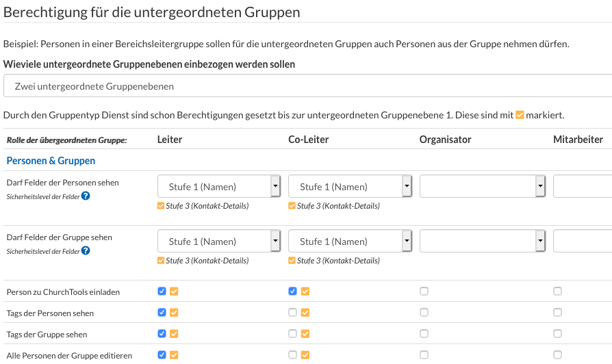Uncheck Leiter Alle Personen der Gruppe editieren
612x364 pixels.
162,355
